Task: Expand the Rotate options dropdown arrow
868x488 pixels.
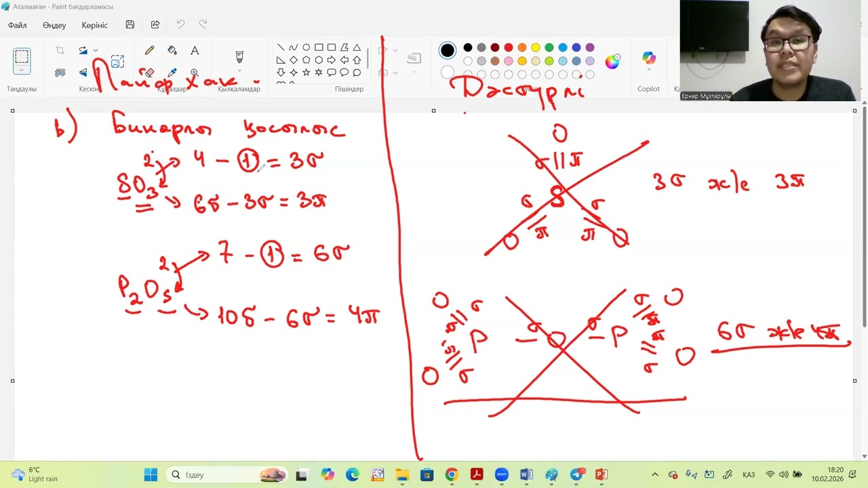Action: pyautogui.click(x=96, y=50)
